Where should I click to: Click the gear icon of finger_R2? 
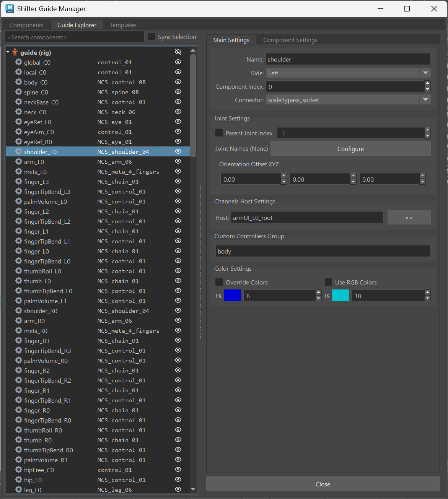tap(18, 370)
